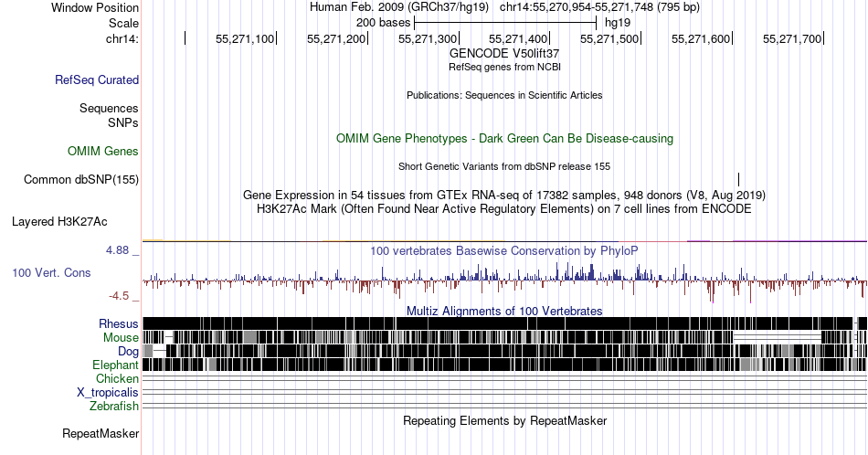
Task: Click the Chicken alignment label
Action: (117, 378)
